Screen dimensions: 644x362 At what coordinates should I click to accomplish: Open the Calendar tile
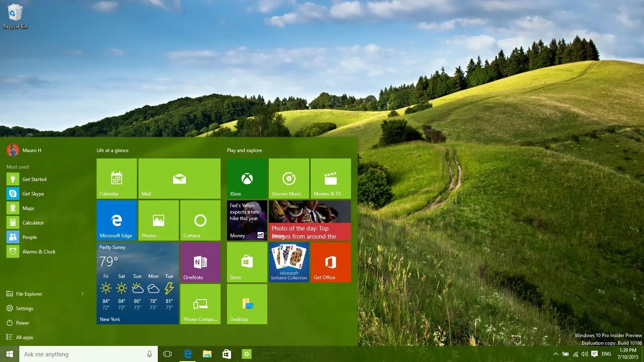[x=117, y=179]
